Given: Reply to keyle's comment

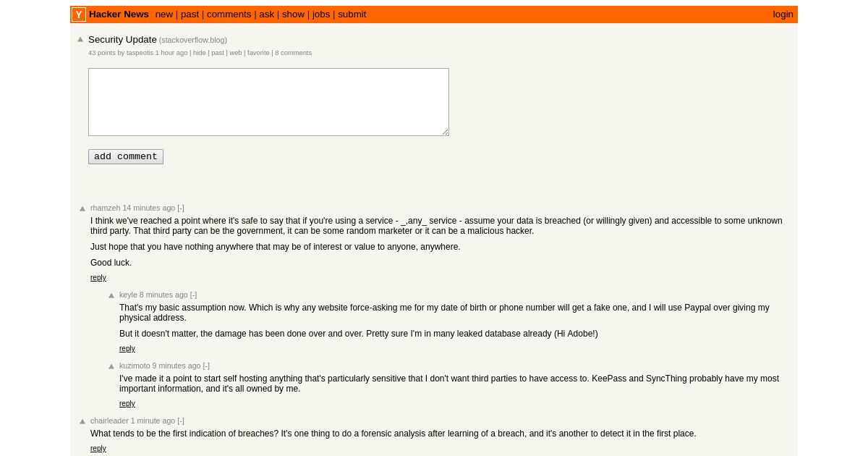Looking at the screenshot, I should [x=127, y=349].
